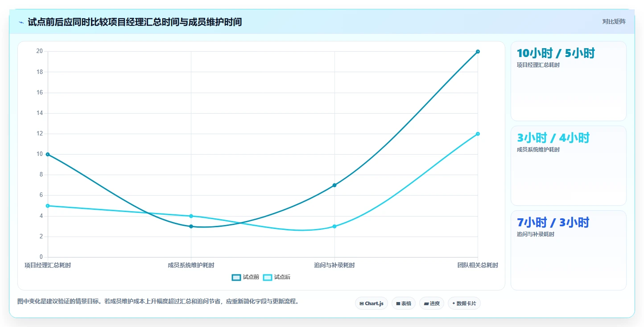
Task: Click the 表格 chip
Action: (404, 303)
